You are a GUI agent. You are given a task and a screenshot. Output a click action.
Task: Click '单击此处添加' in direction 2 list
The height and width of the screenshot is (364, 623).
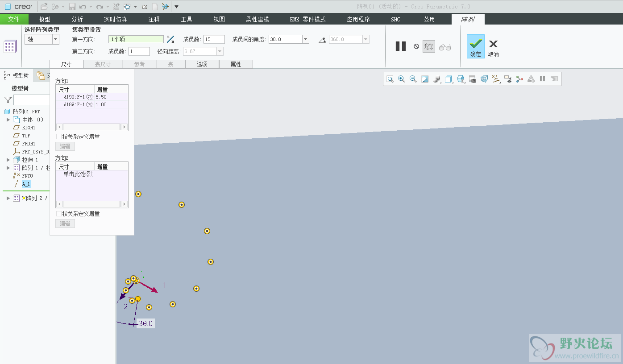78,174
